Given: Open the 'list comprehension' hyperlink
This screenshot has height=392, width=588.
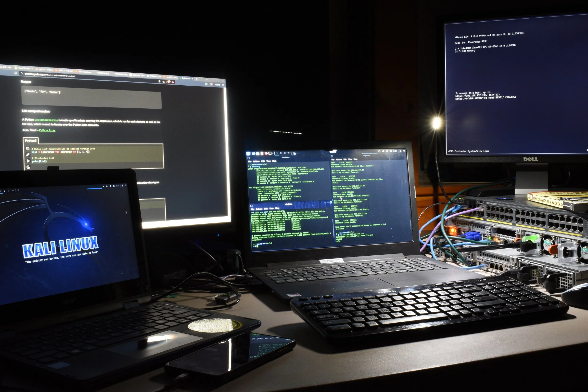Looking at the screenshot, I should (46, 120).
